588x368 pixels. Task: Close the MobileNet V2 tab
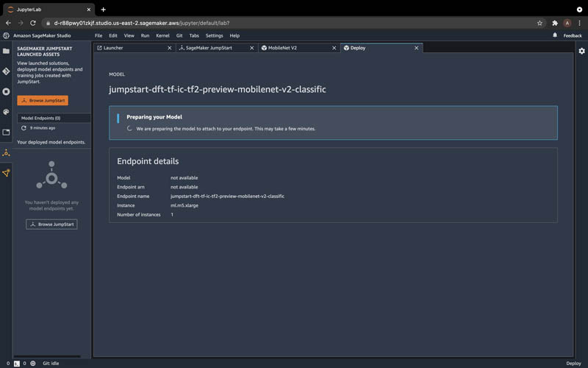334,48
